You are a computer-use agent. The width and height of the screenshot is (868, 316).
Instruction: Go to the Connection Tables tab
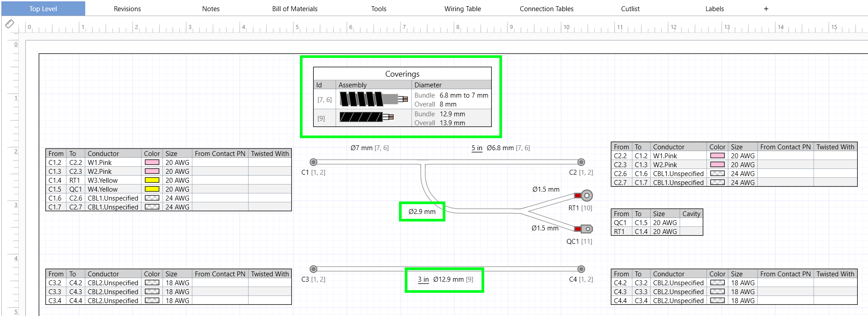[x=547, y=9]
